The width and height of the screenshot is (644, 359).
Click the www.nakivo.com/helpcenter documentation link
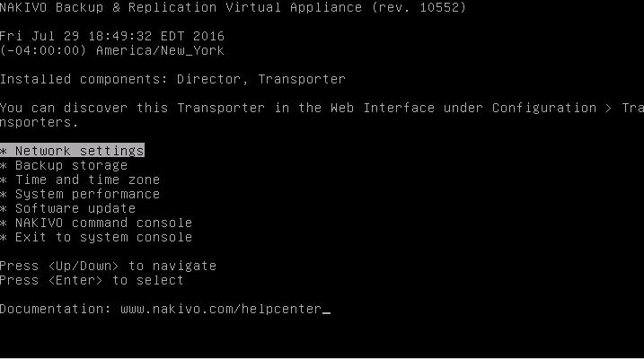coord(221,309)
